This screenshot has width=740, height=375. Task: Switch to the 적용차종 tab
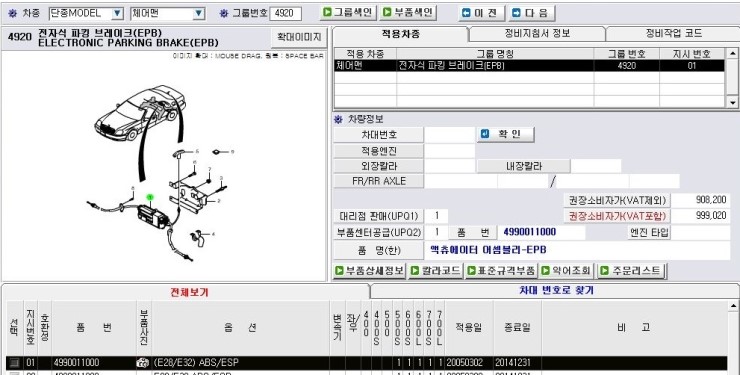pos(400,34)
